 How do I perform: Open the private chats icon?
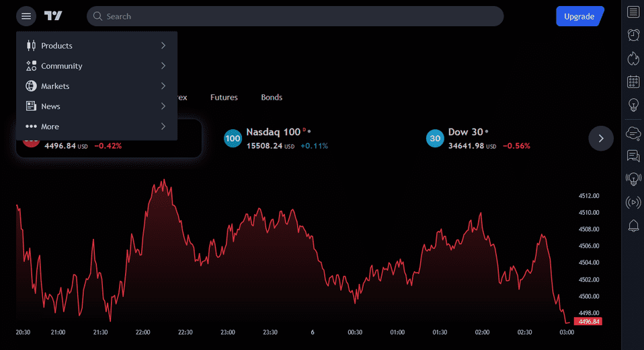633,156
